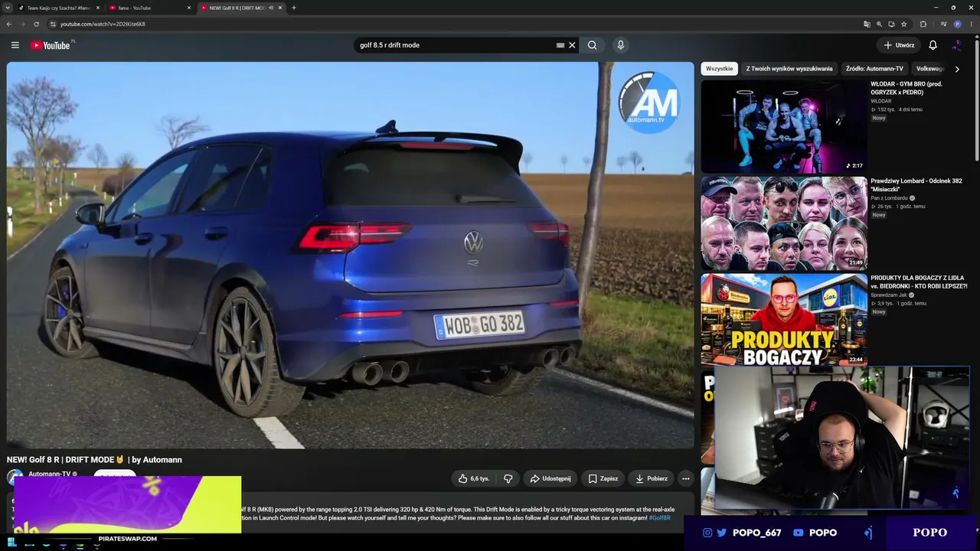Open the Chrome profile avatar
980x551 pixels.
(957, 24)
